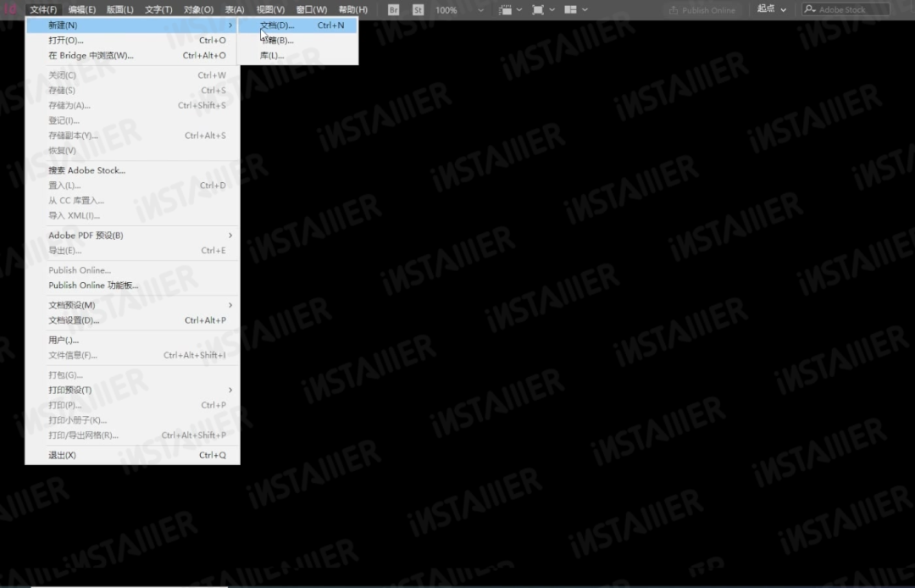Select 导出(E)... menu item
Image resolution: width=915 pixels, height=588 pixels.
tap(132, 250)
